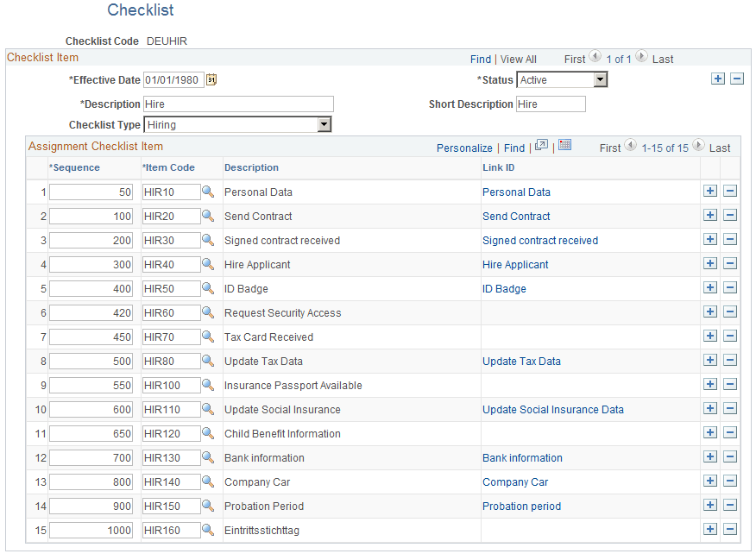Image resolution: width=756 pixels, height=560 pixels.
Task: Download grid to spreadsheet icon
Action: (x=564, y=145)
